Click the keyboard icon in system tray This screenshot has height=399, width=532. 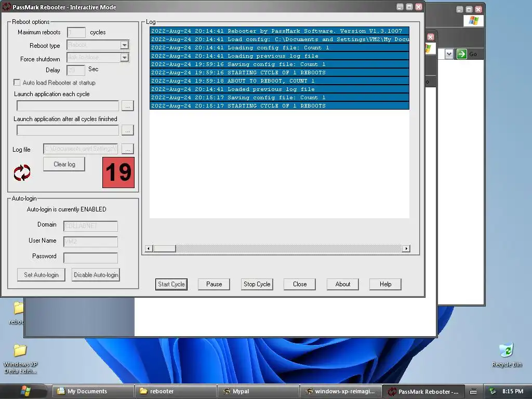pos(473,392)
